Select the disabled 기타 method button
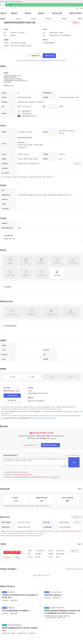The height and width of the screenshot is (644, 83). pos(70,377)
